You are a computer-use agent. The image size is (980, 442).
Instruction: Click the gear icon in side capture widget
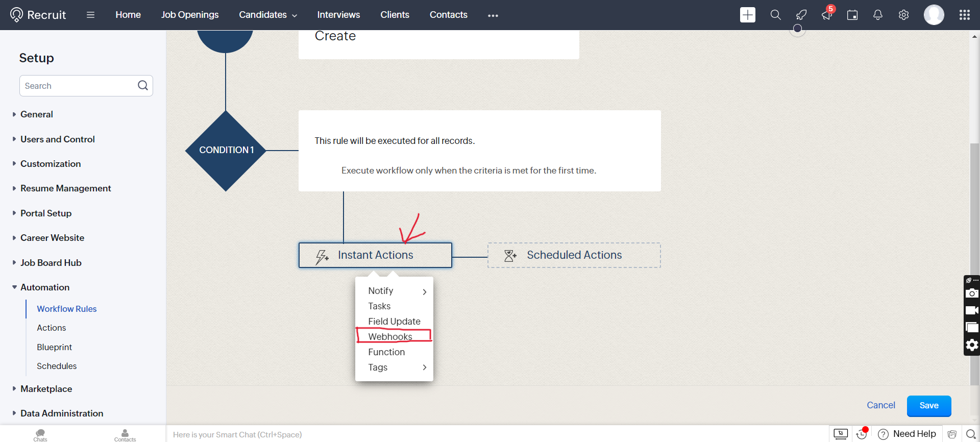coord(972,346)
